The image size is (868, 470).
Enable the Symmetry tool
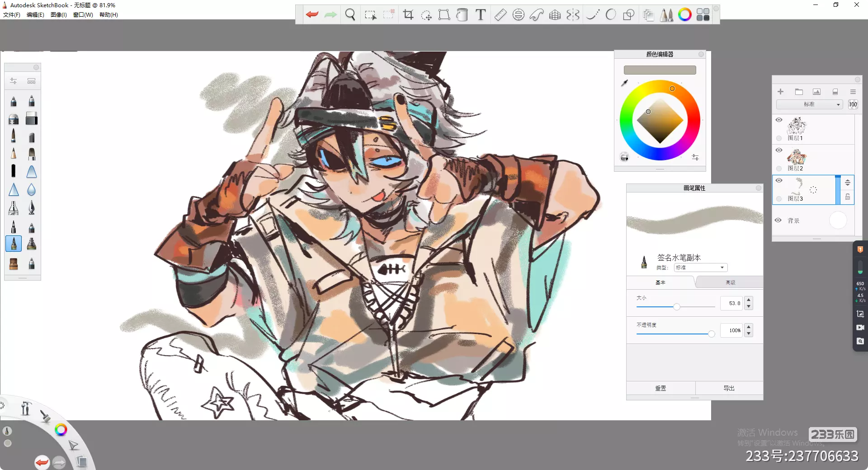(x=573, y=15)
